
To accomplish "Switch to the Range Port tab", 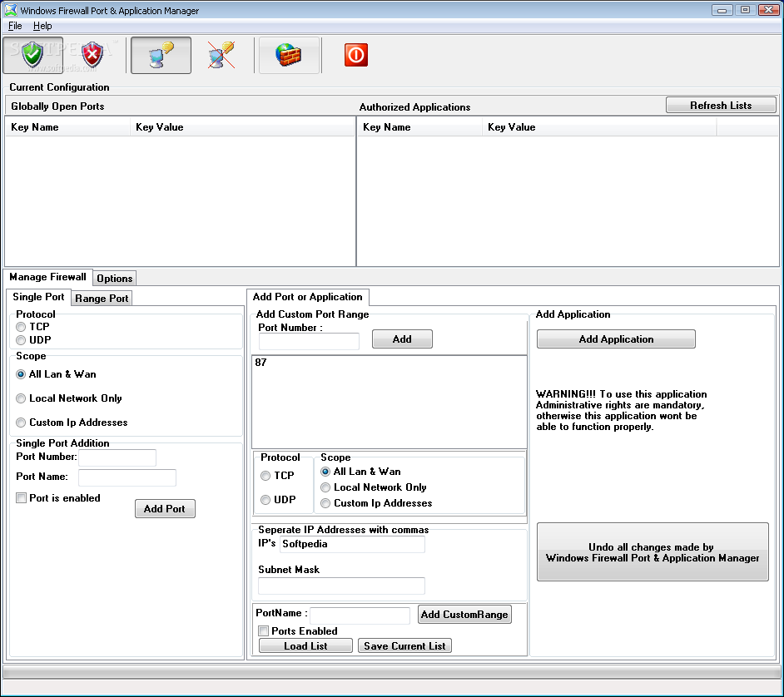I will 102,299.
